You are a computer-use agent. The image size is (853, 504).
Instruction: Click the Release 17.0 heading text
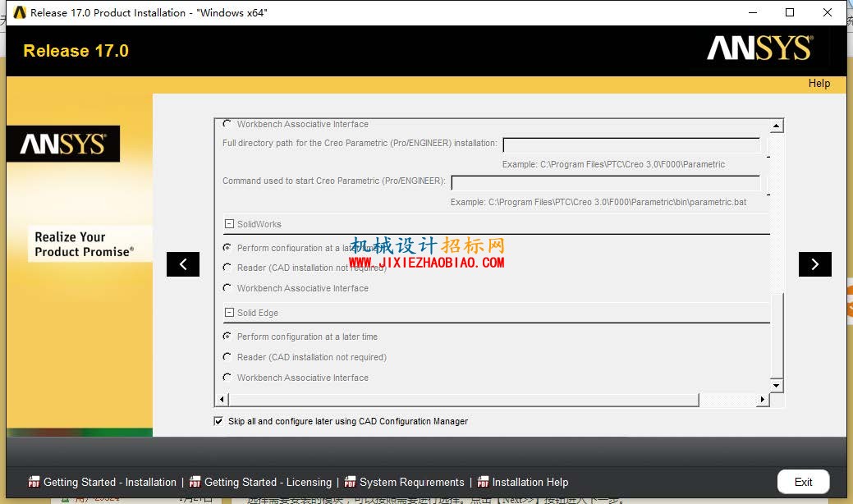pos(76,51)
